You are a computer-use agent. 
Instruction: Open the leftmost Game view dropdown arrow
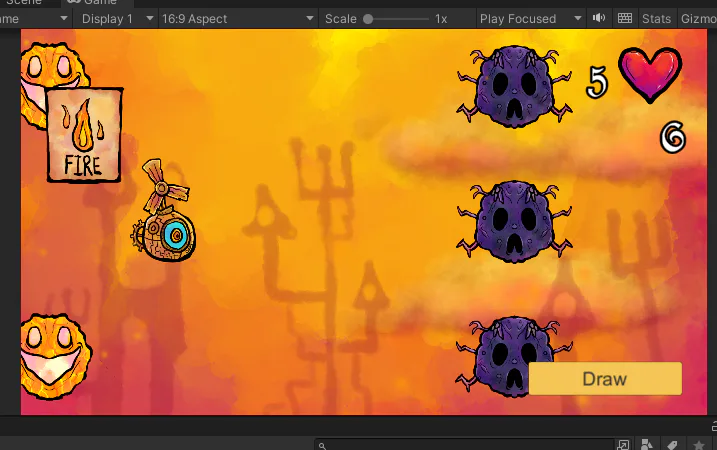(x=64, y=19)
